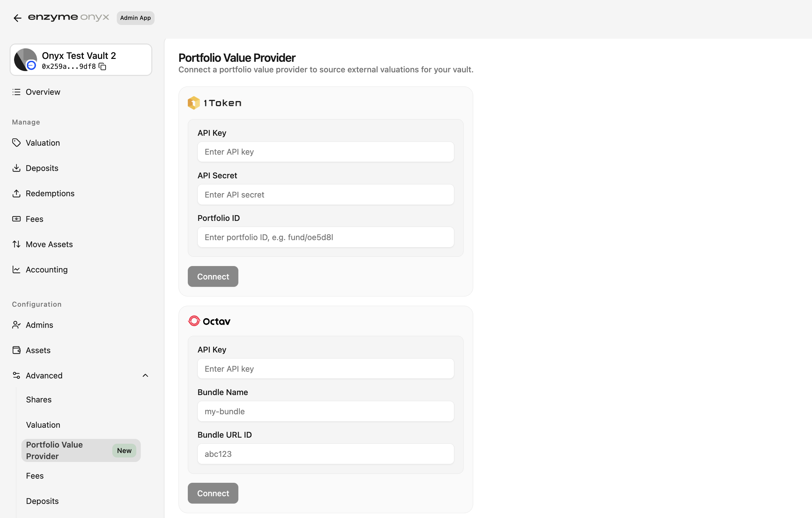Click the Move Assets arrows icon
The height and width of the screenshot is (518, 812).
(x=16, y=244)
